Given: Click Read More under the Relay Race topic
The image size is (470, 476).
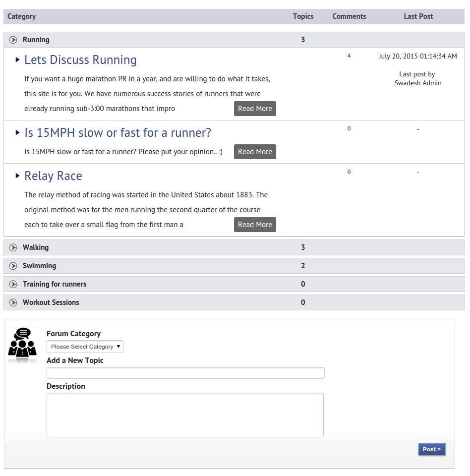Looking at the screenshot, I should coord(255,225).
